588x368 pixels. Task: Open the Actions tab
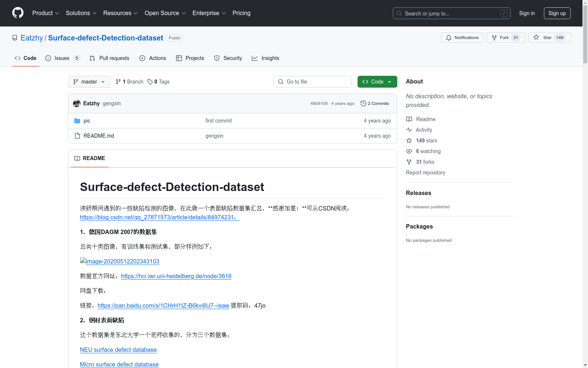click(157, 58)
